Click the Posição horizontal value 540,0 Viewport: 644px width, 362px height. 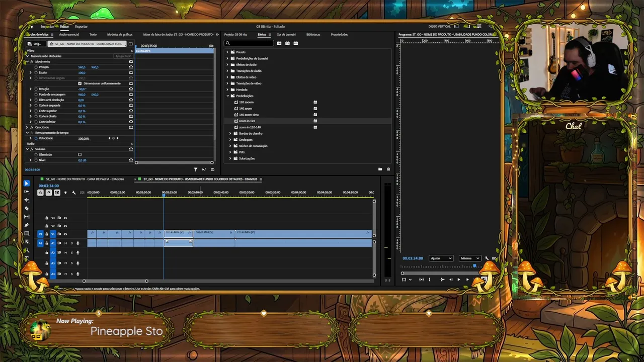82,67
